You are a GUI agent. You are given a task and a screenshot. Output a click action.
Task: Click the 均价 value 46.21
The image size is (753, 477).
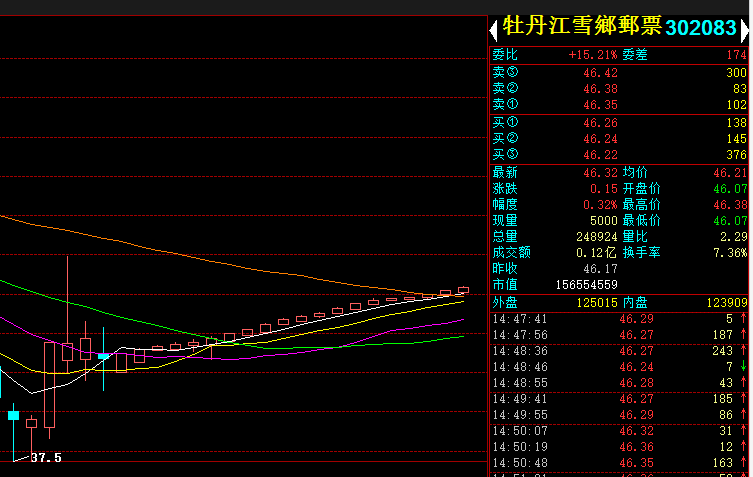click(730, 173)
